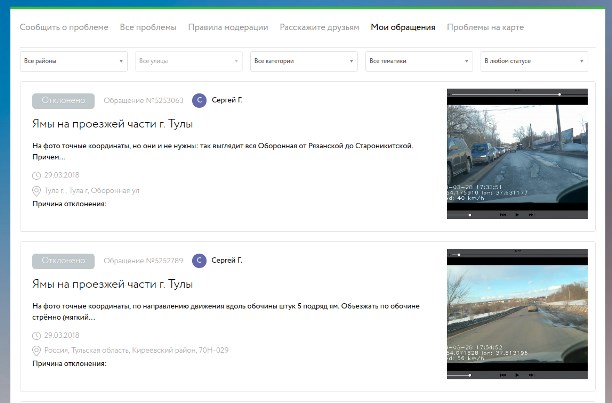Expand the 'Все категории' filter
The width and height of the screenshot is (612, 403).
point(303,62)
